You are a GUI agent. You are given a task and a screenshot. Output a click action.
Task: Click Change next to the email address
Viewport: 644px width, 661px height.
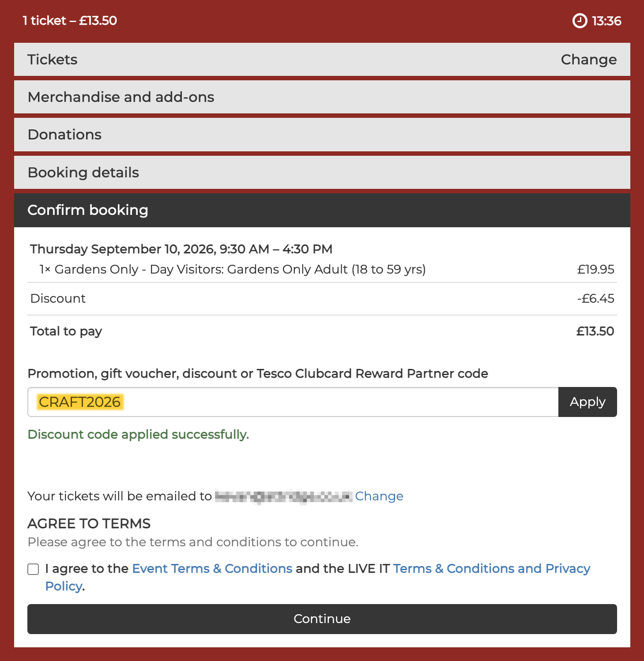379,496
